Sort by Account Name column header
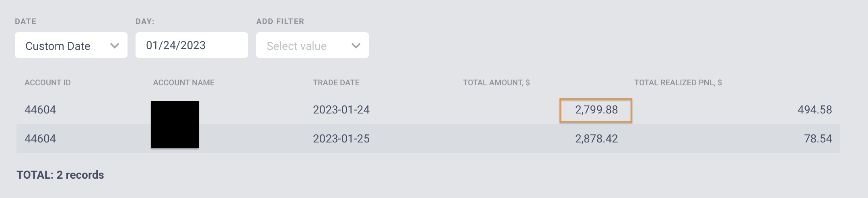Image resolution: width=868 pixels, height=198 pixels. (x=184, y=82)
